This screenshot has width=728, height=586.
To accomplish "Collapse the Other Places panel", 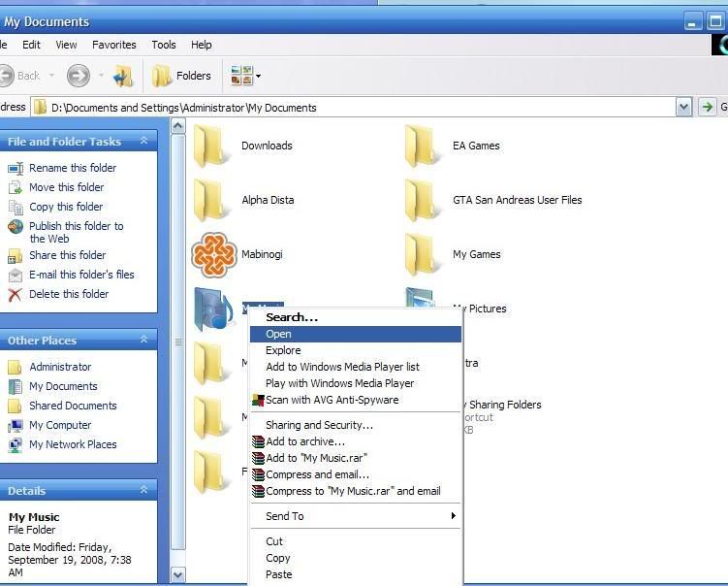I will [x=143, y=340].
